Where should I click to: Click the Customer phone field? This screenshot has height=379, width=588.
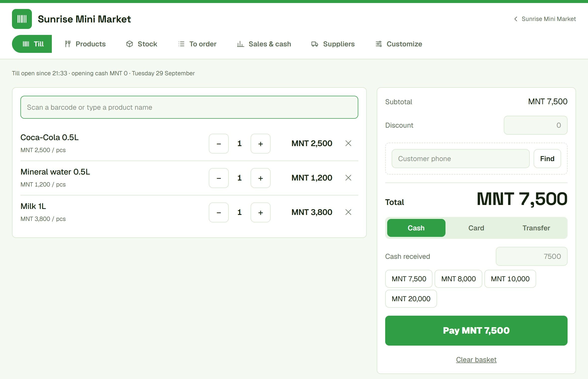coord(460,159)
